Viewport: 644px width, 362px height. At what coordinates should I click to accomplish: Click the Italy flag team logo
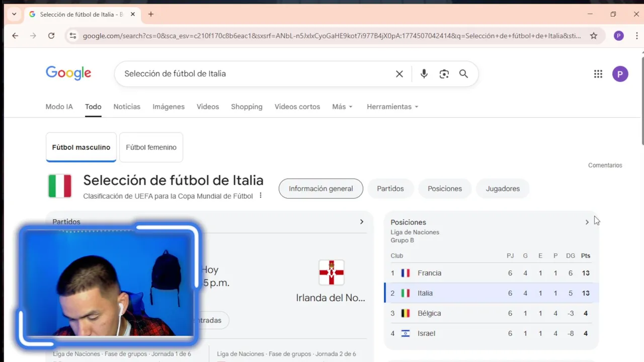coord(60,186)
